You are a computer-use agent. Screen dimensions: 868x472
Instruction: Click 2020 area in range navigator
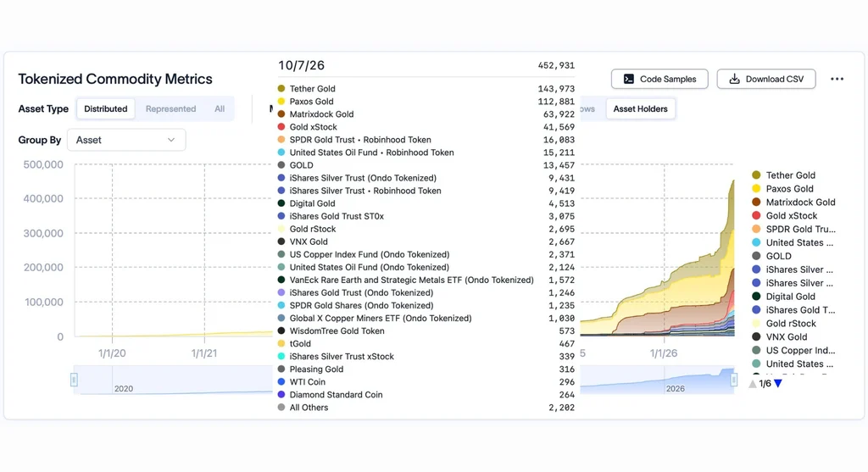124,388
